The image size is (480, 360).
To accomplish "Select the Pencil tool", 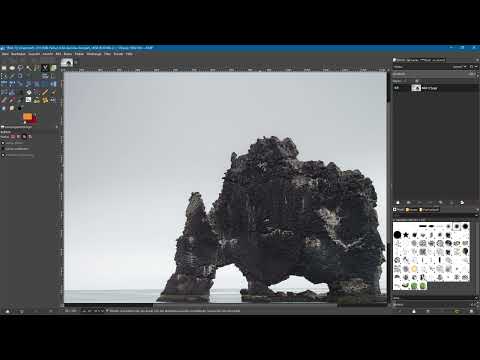I will pos(45,92).
